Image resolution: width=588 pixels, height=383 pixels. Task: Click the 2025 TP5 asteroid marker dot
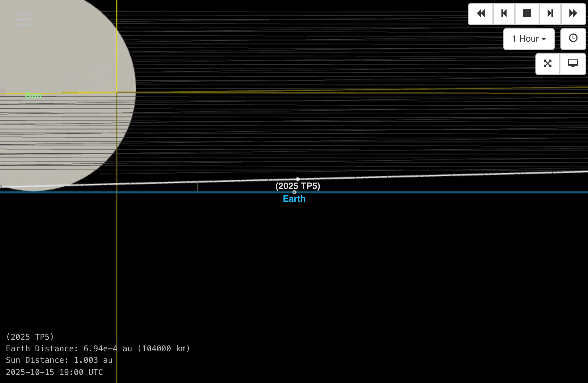tap(298, 179)
